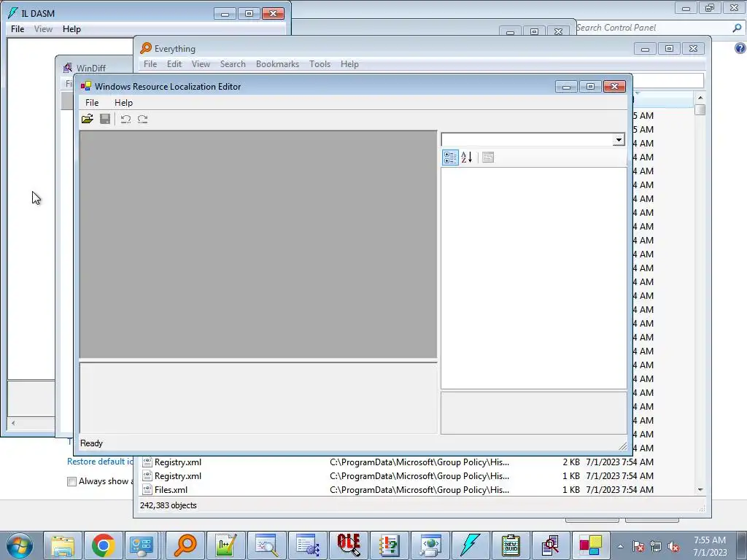Open Help menu in Everything window

pos(349,64)
